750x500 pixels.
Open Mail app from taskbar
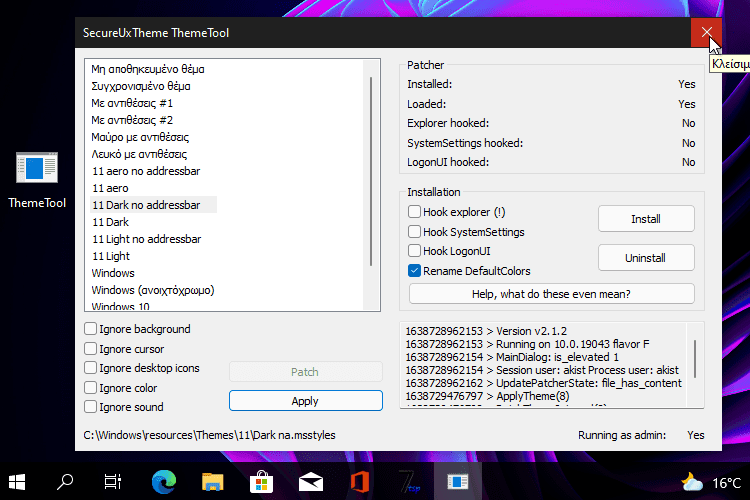[311, 482]
